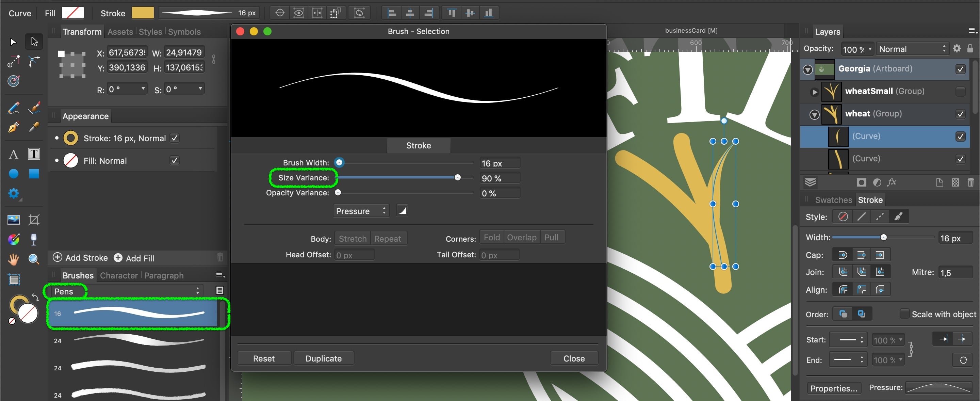Lock layer with the padlock icon

[970, 48]
